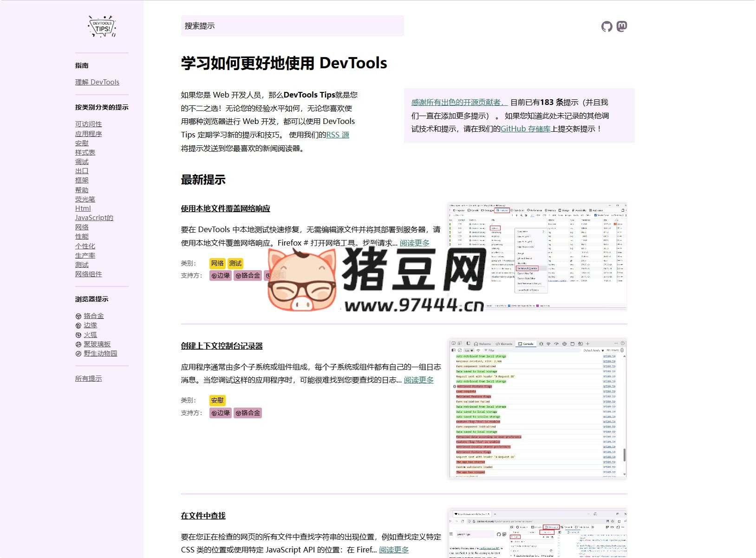Click the 搜索提示 search field
This screenshot has height=558, width=756.
point(292,26)
